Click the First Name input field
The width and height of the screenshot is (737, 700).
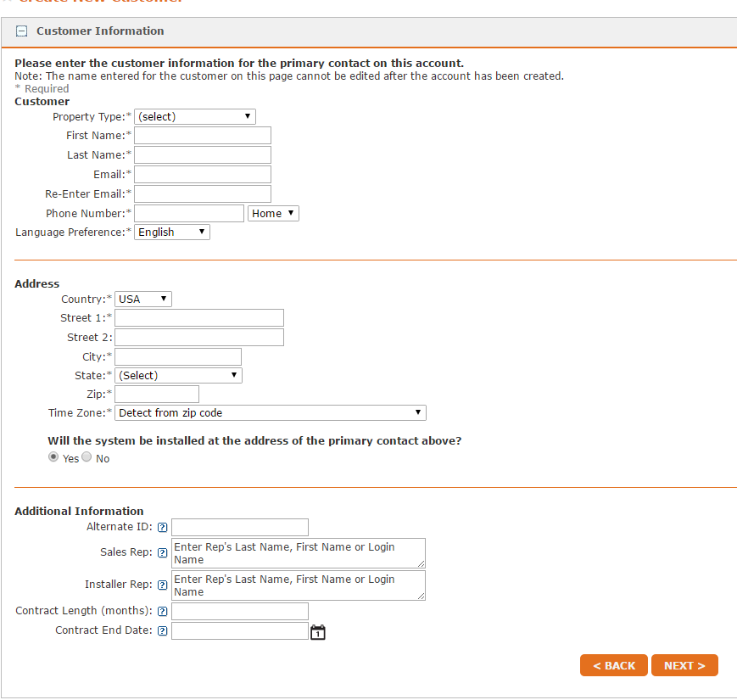click(203, 136)
